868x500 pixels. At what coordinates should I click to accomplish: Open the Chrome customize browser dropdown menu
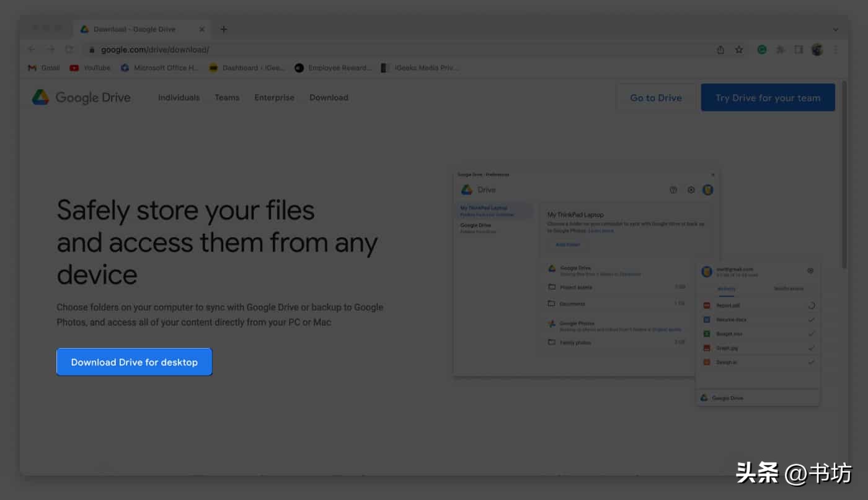click(835, 49)
